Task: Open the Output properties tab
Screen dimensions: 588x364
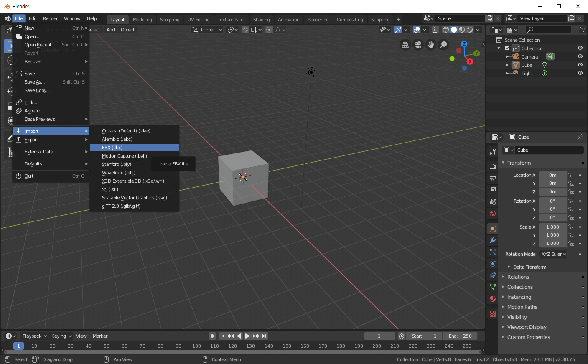Action: 493,178
